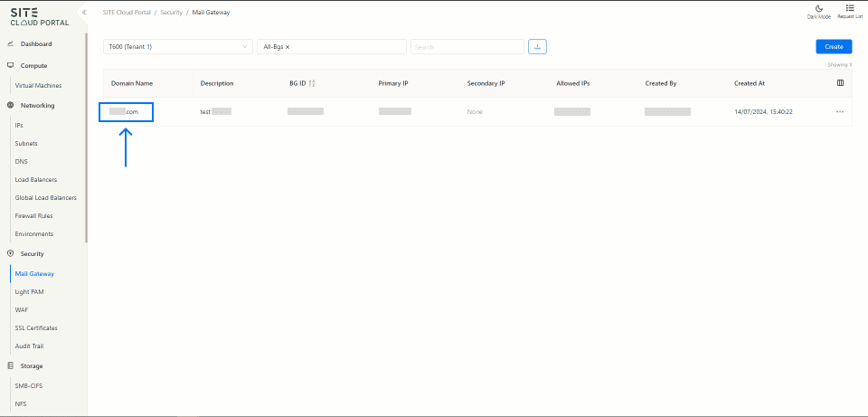The image size is (868, 417).
Task: Remove the All-Bgs filter tag
Action: (288, 46)
